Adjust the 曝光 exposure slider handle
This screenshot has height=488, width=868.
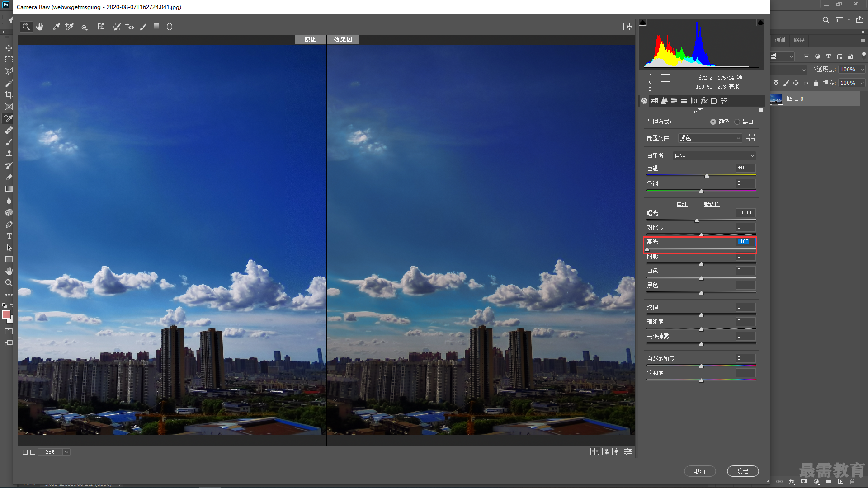(x=697, y=221)
